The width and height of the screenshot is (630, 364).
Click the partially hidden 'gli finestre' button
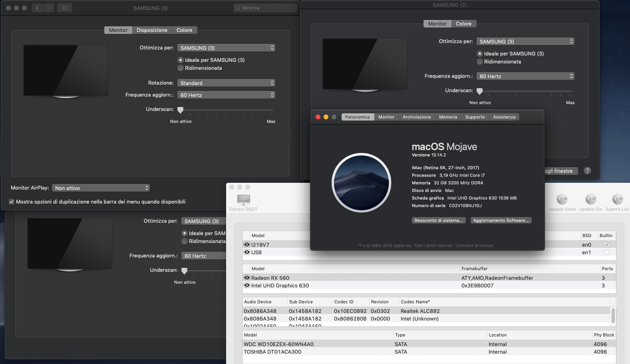click(x=561, y=171)
